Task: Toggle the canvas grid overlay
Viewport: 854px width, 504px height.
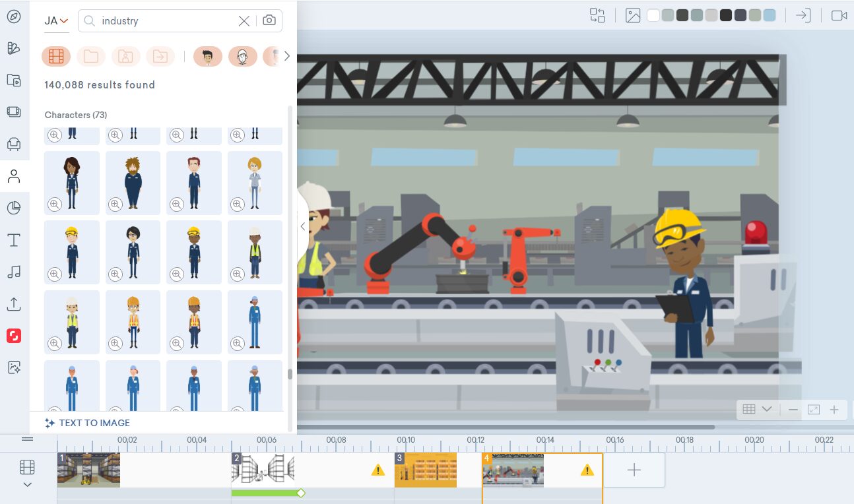Action: (x=749, y=409)
